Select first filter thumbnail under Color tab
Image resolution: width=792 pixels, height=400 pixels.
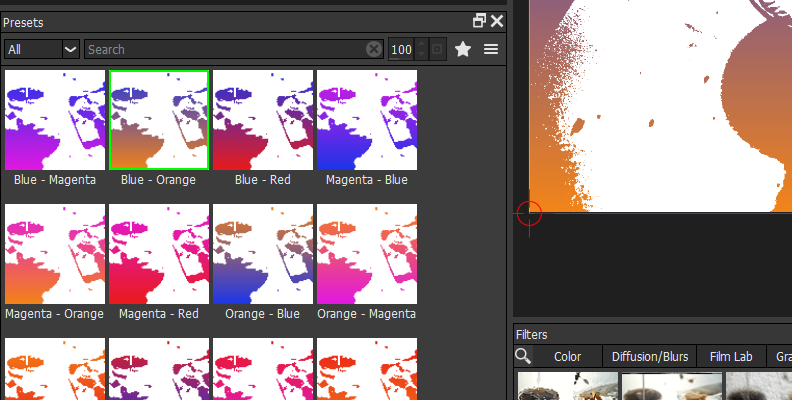point(568,386)
